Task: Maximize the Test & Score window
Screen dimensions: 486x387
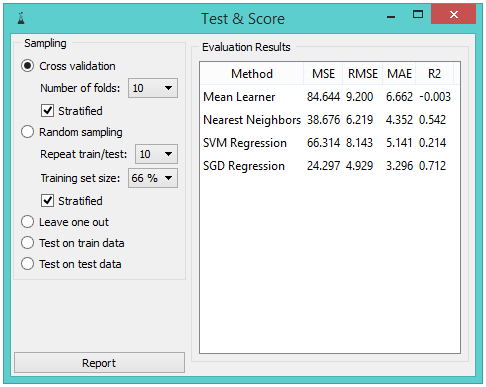Action: tap(418, 14)
